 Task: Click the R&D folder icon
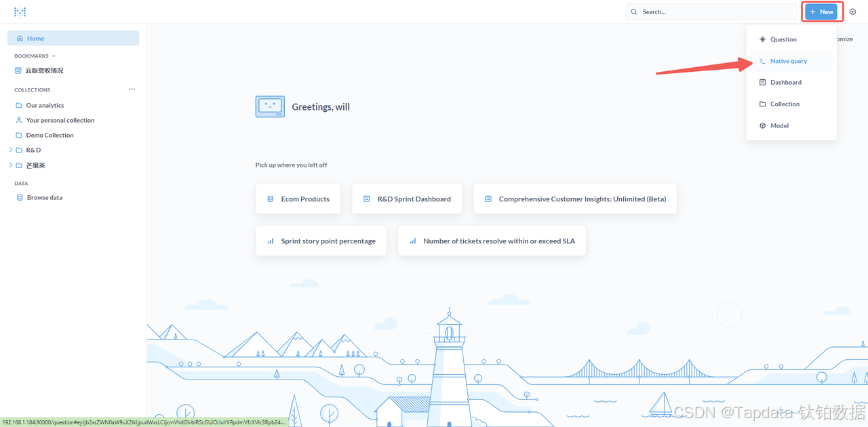tap(19, 150)
